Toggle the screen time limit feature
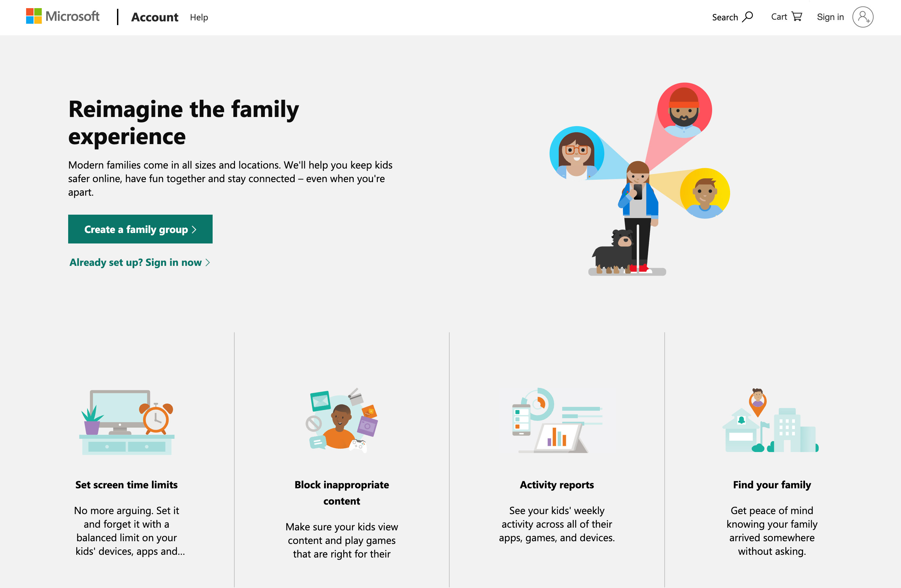This screenshot has width=901, height=588. [126, 485]
